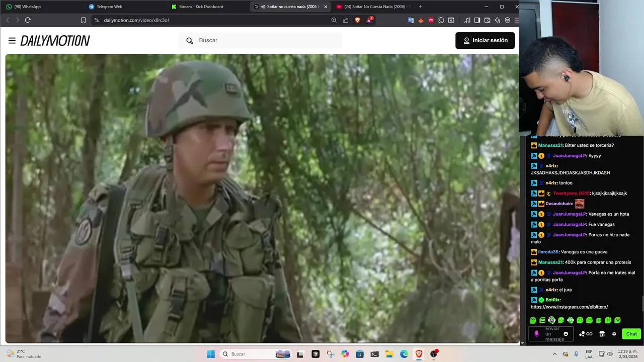
Task: Click username Twentyone_021C in chat
Action: point(572,193)
